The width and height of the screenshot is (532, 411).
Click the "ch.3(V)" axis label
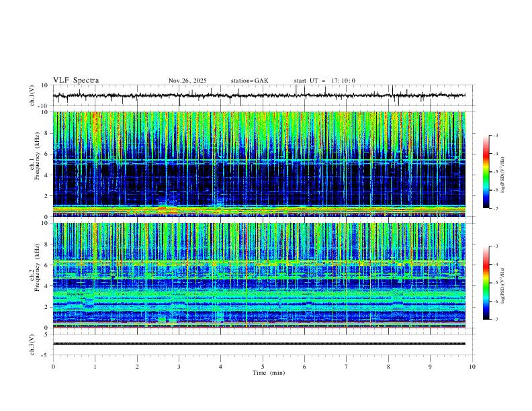(x=32, y=345)
